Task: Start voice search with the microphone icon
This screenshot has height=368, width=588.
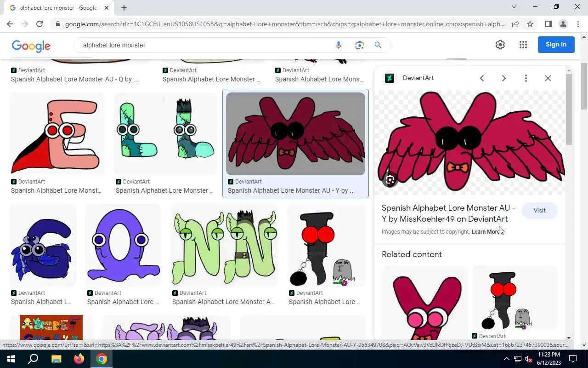Action: pyautogui.click(x=339, y=45)
